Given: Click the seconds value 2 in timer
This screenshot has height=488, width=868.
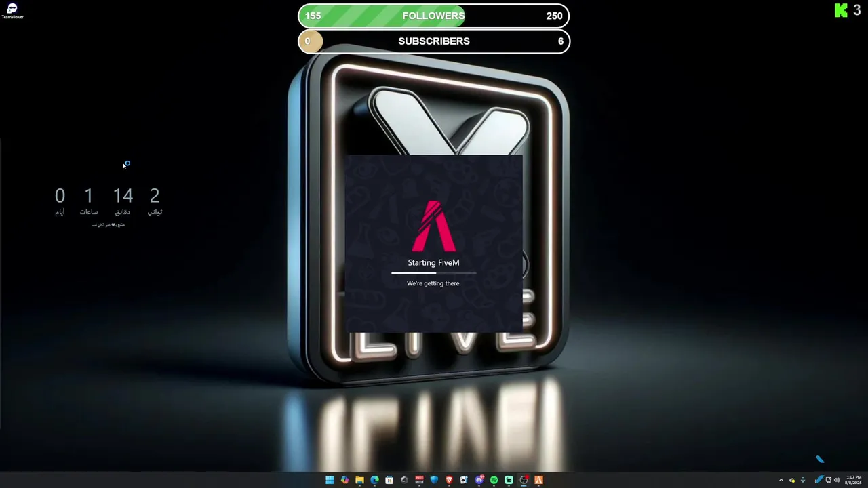Looking at the screenshot, I should (x=155, y=196).
